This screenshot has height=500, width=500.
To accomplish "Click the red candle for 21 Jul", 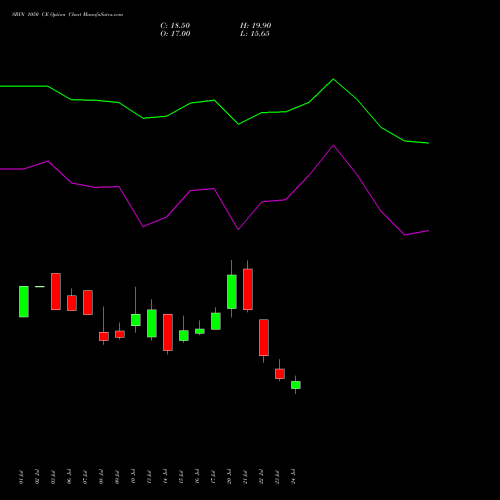I will pyautogui.click(x=248, y=289).
